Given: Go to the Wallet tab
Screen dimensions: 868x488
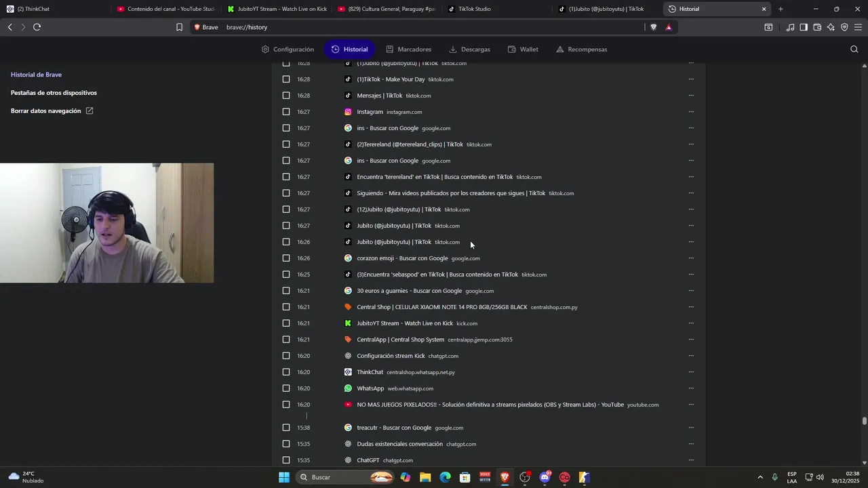Looking at the screenshot, I should tap(523, 49).
